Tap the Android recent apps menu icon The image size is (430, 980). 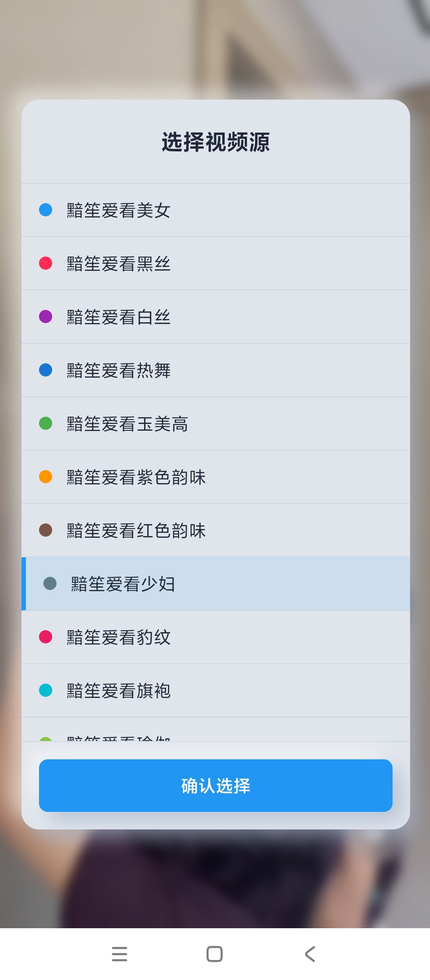pyautogui.click(x=119, y=954)
